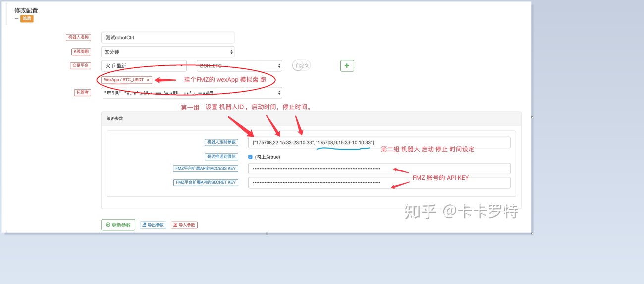Viewport: 644px width, 284px height.
Task: Click the 导出参数 export button
Action: point(153,225)
